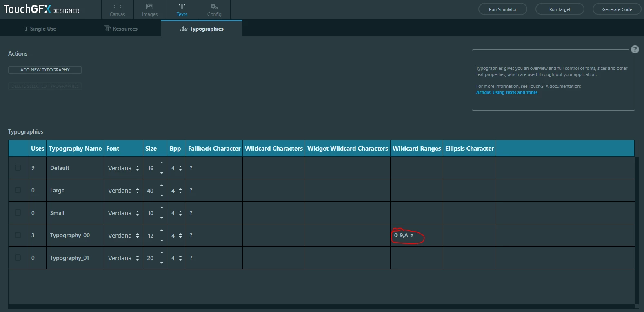Expand Font dropdown for Typography_01
Viewport: 644px width, 312px height.
click(x=123, y=258)
